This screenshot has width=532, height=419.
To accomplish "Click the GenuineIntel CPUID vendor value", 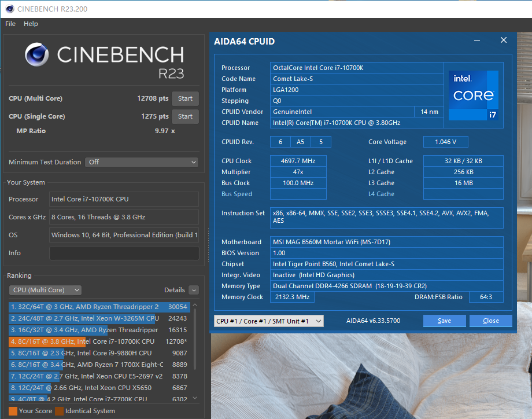I will click(342, 112).
